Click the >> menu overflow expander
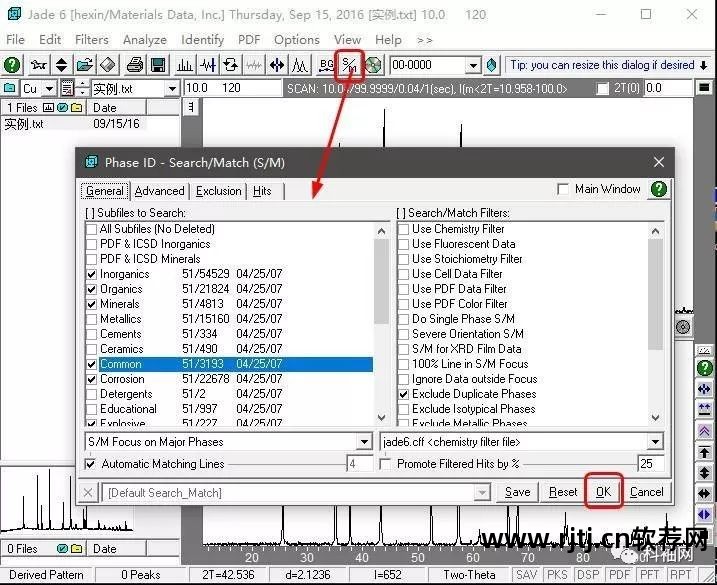 tap(425, 40)
